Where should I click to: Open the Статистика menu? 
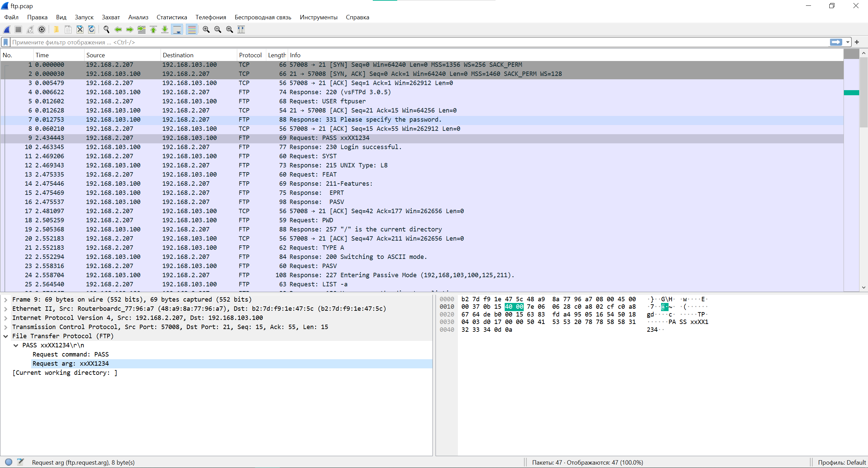172,17
